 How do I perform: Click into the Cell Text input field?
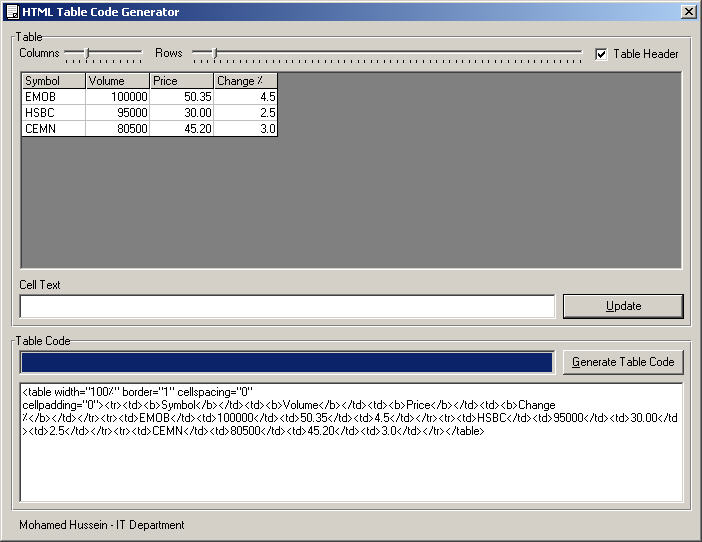(x=287, y=306)
